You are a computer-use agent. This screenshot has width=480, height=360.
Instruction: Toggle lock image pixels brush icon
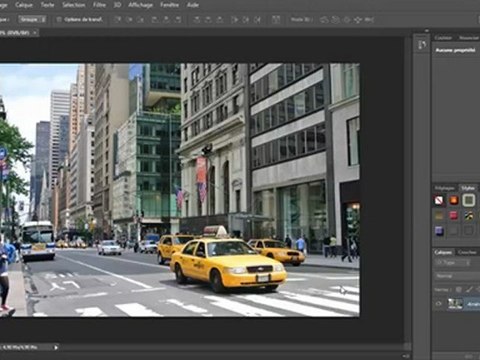(469, 290)
